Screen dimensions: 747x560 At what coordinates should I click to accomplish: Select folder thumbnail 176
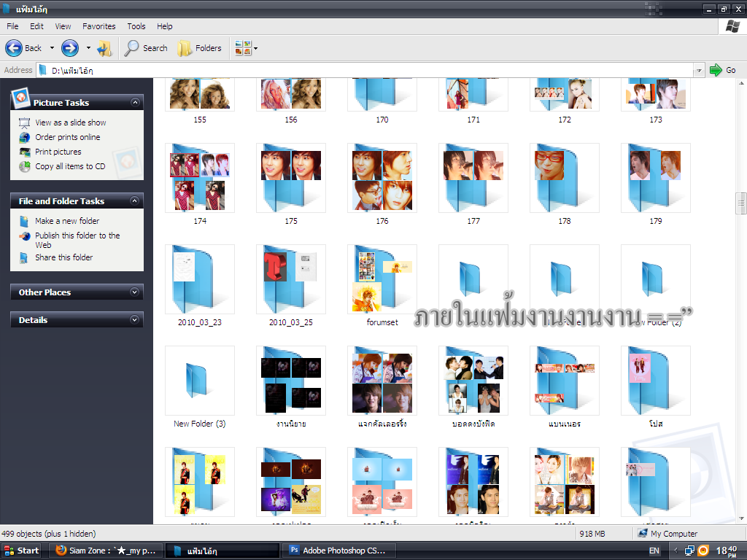(382, 178)
